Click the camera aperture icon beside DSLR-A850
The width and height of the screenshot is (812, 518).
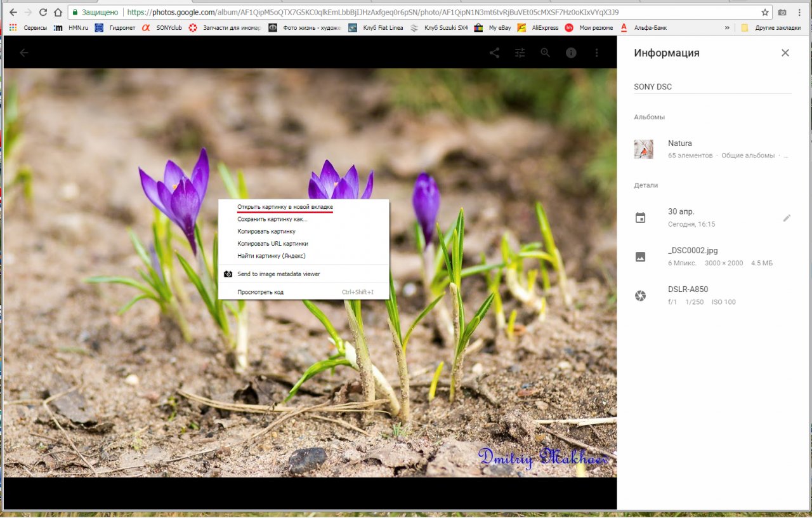pos(641,296)
